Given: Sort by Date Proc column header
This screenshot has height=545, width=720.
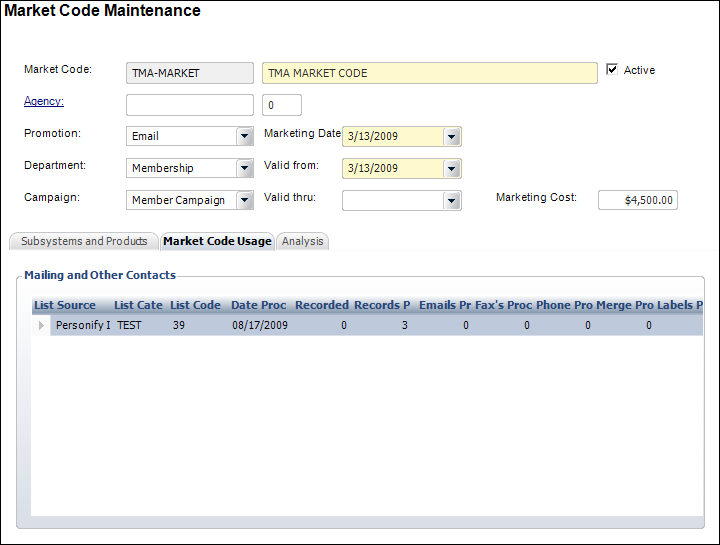Looking at the screenshot, I should (259, 305).
